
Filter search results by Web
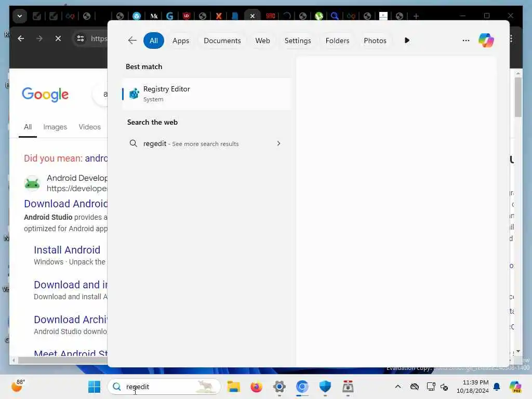tap(262, 41)
